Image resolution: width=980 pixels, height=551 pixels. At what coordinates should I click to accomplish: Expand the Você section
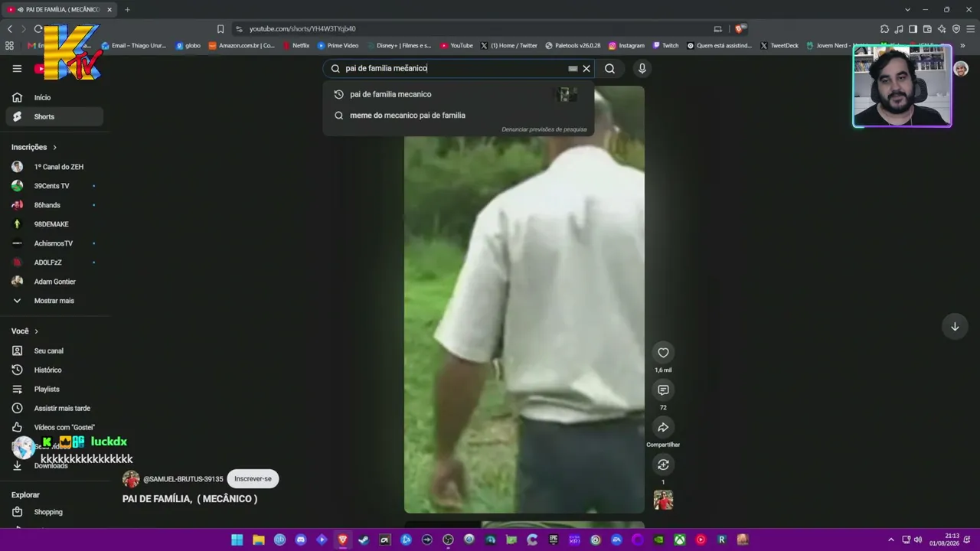click(x=24, y=331)
